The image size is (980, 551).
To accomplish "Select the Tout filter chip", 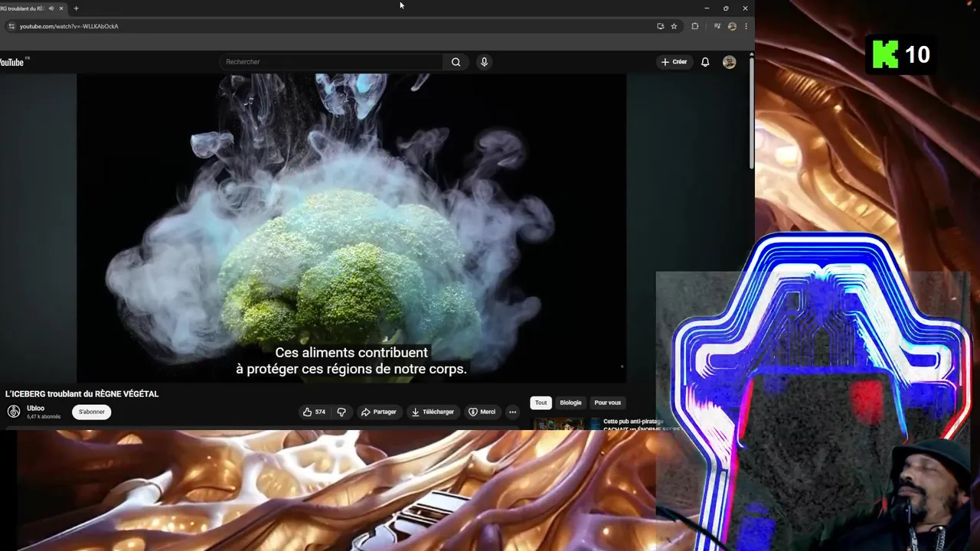I will click(x=541, y=403).
